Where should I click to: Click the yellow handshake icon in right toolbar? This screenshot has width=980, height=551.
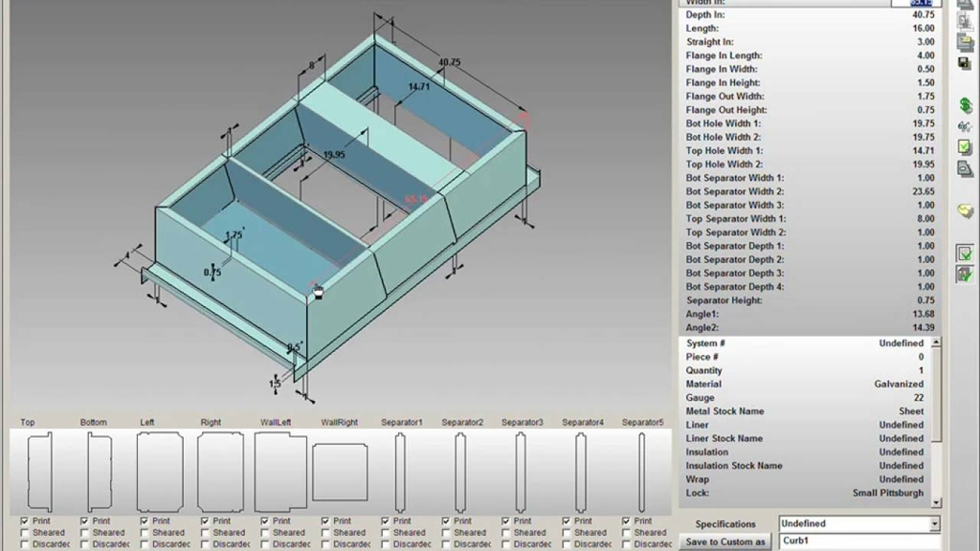coord(965,210)
